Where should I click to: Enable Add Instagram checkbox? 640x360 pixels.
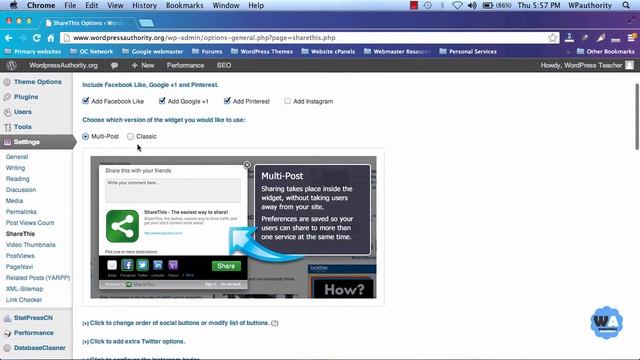point(287,101)
